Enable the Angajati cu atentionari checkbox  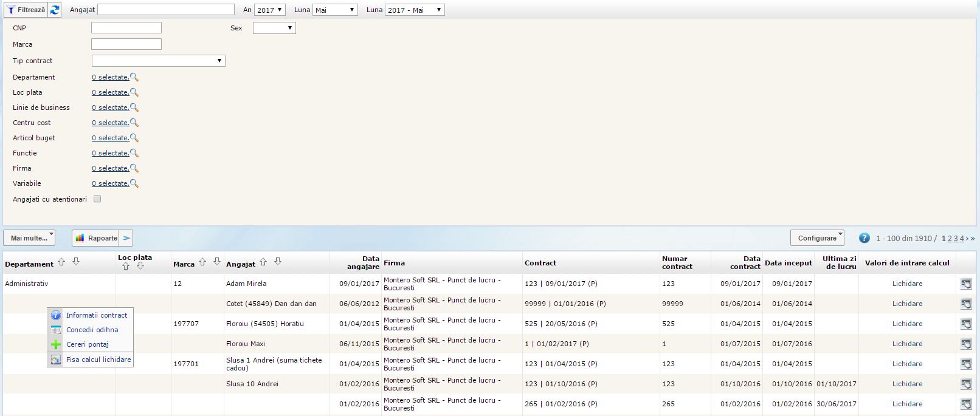pos(97,199)
